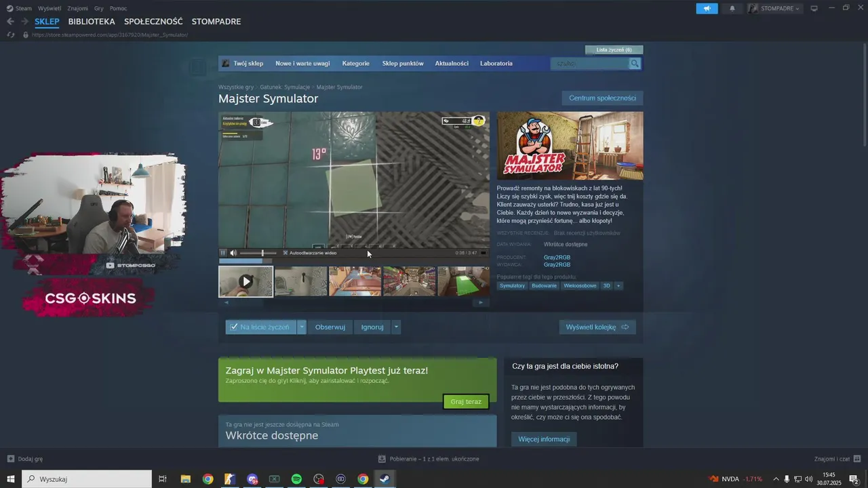
Task: Open Znajomi i czat panel
Action: pos(837,459)
